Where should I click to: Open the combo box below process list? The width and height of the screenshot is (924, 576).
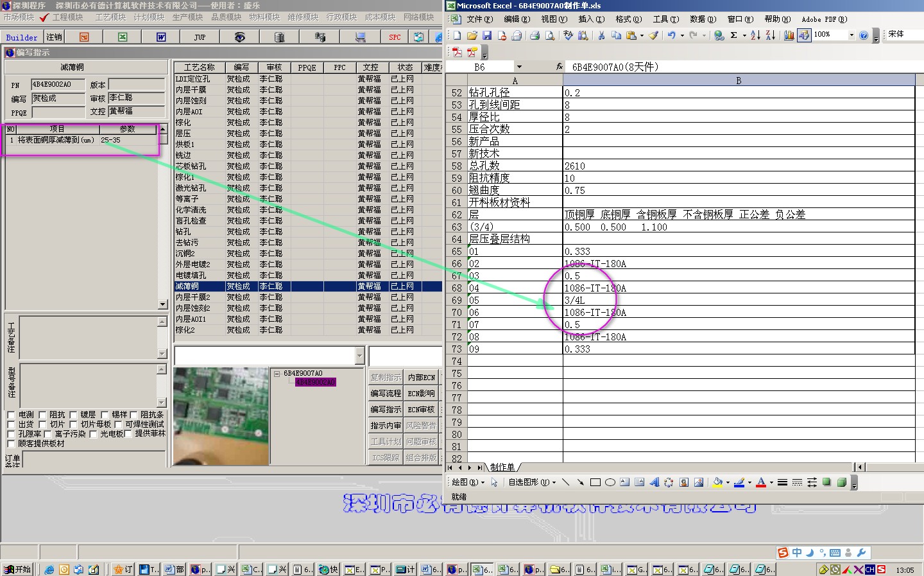(359, 356)
